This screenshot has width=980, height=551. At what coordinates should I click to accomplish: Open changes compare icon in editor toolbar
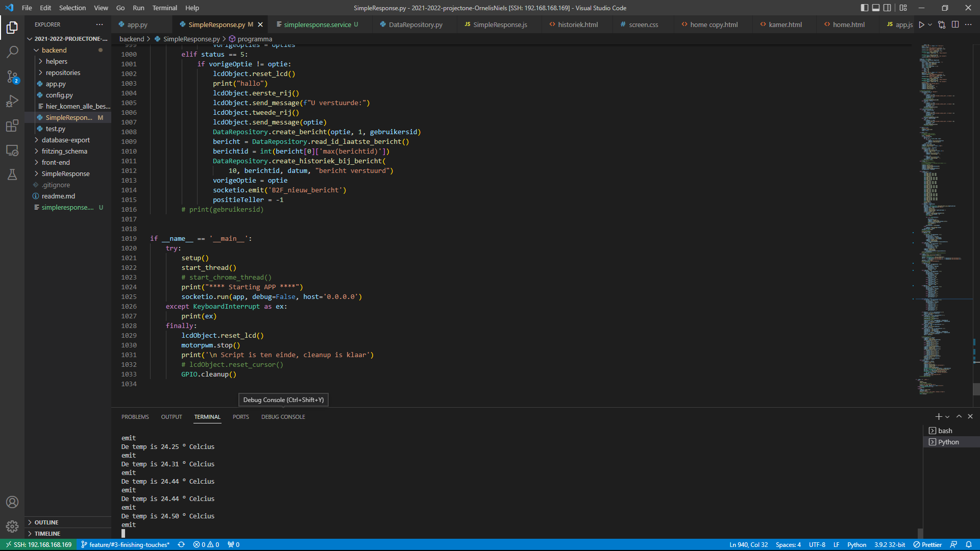pos(942,24)
